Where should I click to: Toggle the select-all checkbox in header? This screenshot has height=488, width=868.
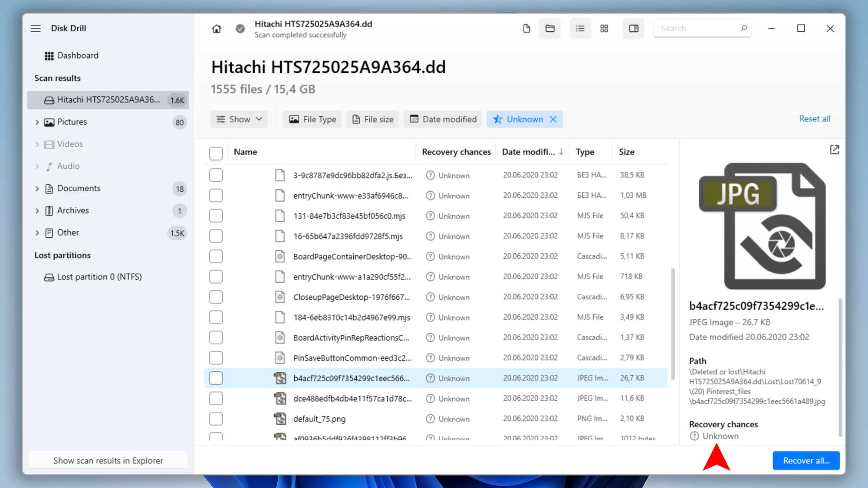216,153
